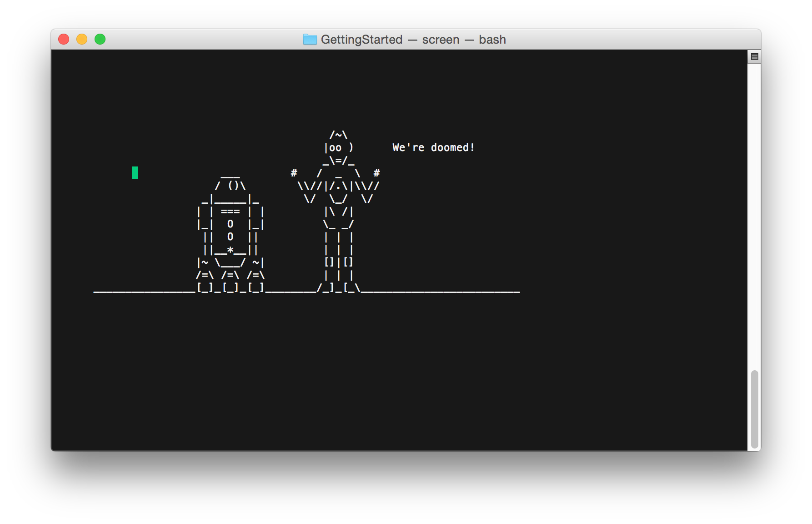Click the left "#" hand of C-3PO
This screenshot has height=524, width=812.
click(294, 173)
